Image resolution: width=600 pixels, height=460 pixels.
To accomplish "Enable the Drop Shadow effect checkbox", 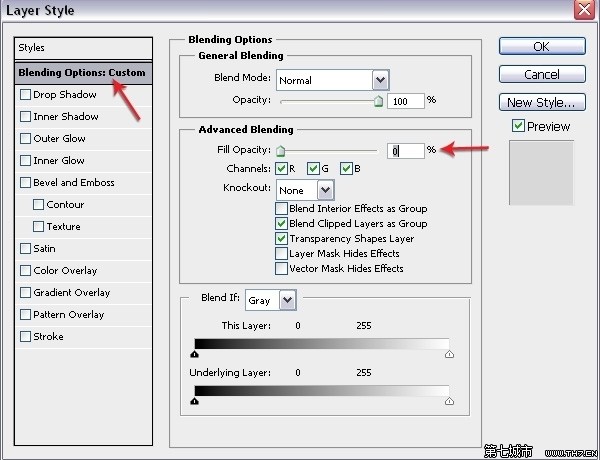I will (x=25, y=95).
